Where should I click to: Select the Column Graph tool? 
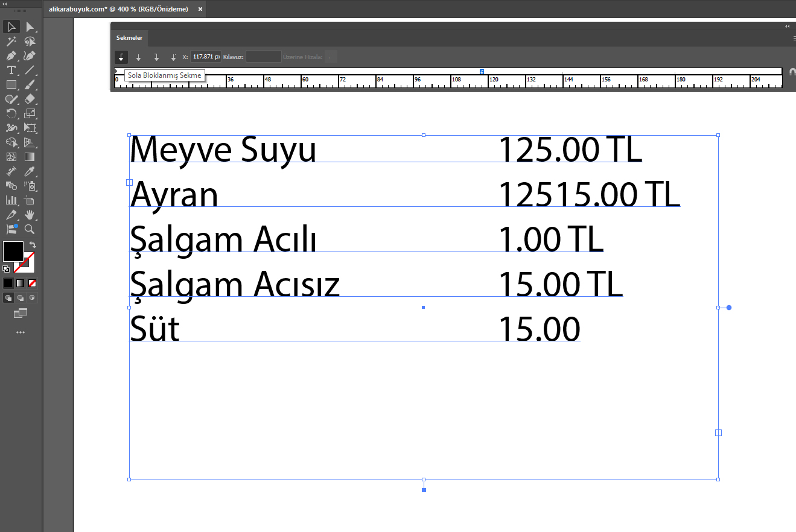pos(11,200)
